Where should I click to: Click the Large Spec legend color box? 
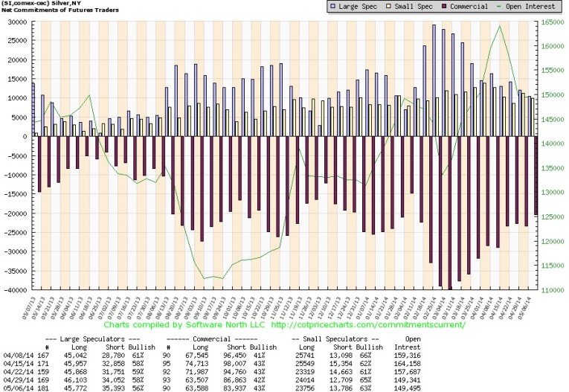pyautogui.click(x=332, y=7)
